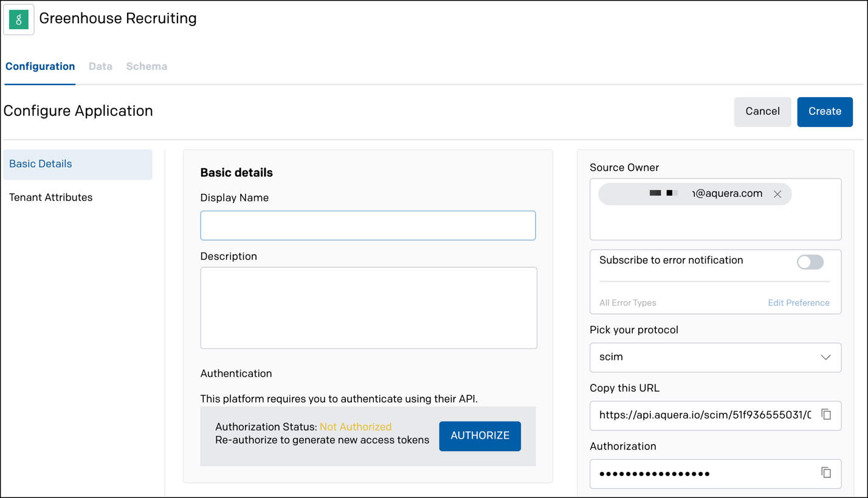Click the Source Owner box
The height and width of the screenshot is (498, 868).
coord(715,209)
